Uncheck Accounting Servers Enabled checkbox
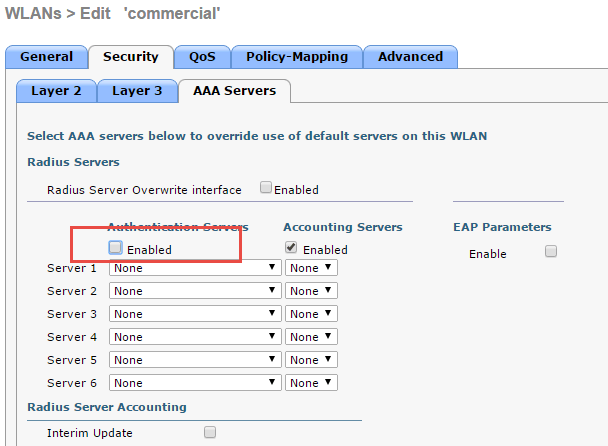The height and width of the screenshot is (446, 608). [x=291, y=247]
